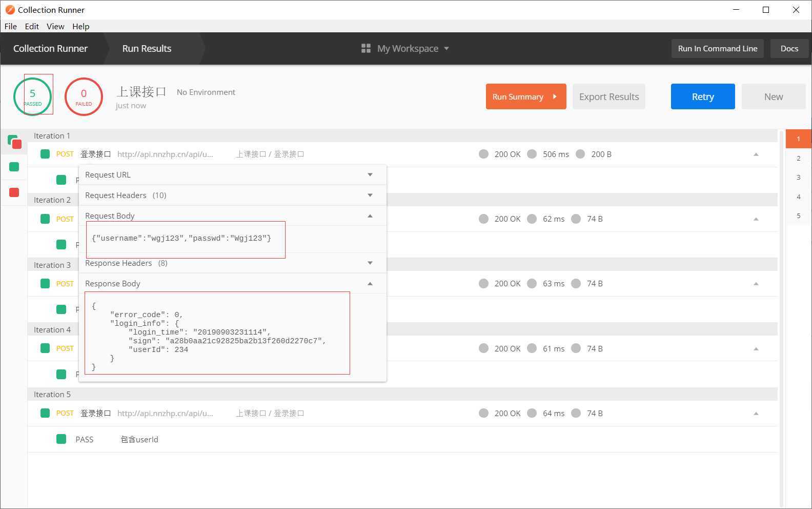
Task: Filter to passed tests with green square
Action: coord(14,166)
